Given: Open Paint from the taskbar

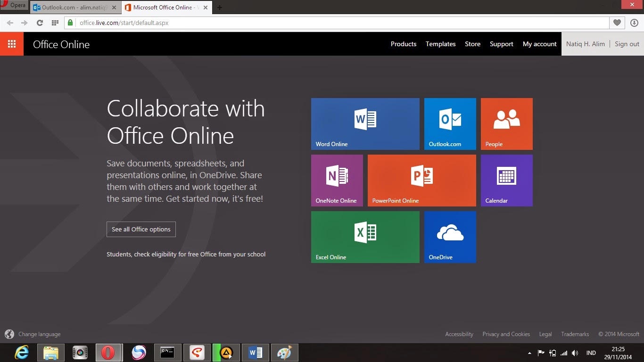Looking at the screenshot, I should click(x=285, y=353).
